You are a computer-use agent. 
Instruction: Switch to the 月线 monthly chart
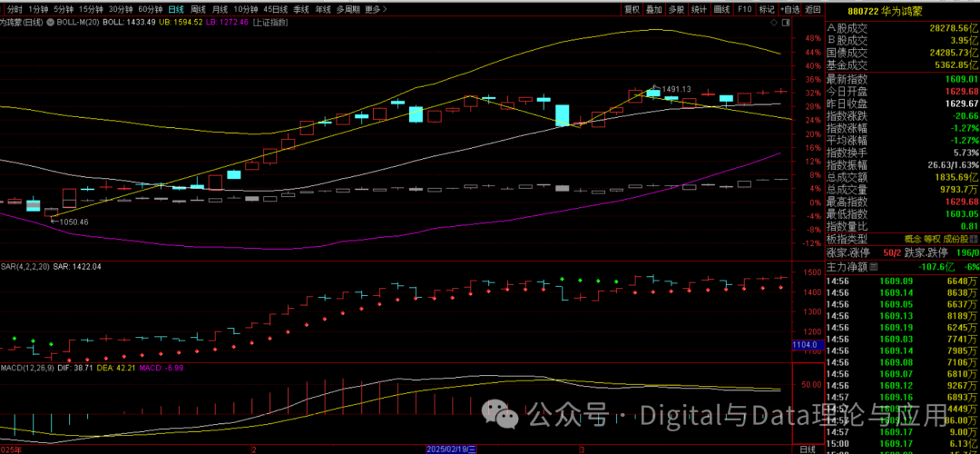(x=220, y=9)
